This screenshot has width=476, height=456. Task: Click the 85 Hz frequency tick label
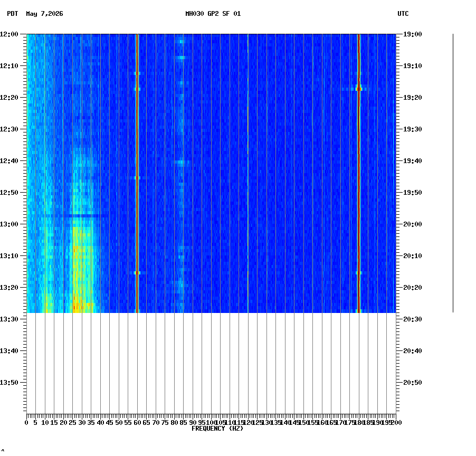click(x=183, y=423)
